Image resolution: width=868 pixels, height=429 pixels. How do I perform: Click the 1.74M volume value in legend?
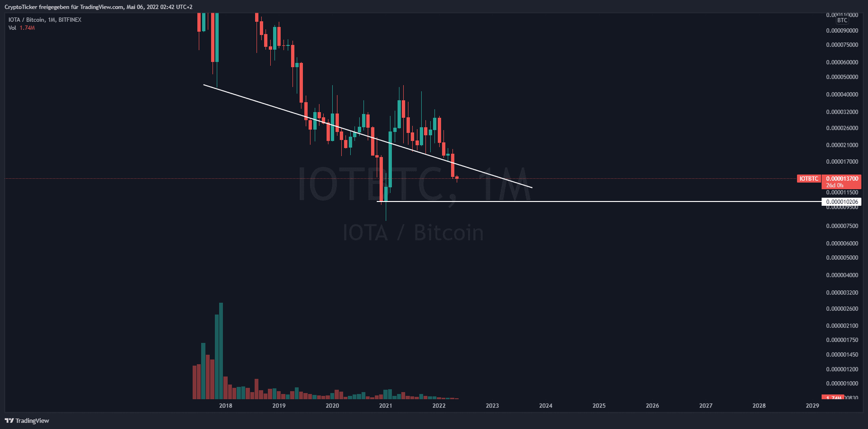[x=27, y=28]
